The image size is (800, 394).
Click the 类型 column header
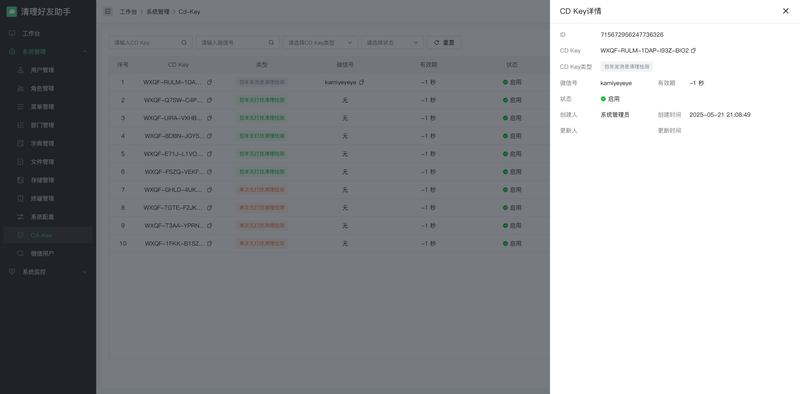click(x=262, y=65)
